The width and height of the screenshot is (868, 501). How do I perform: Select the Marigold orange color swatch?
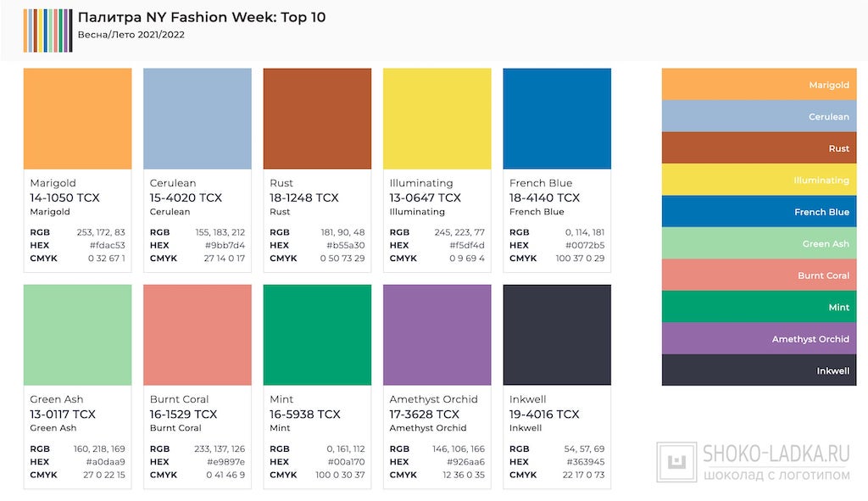(x=77, y=119)
